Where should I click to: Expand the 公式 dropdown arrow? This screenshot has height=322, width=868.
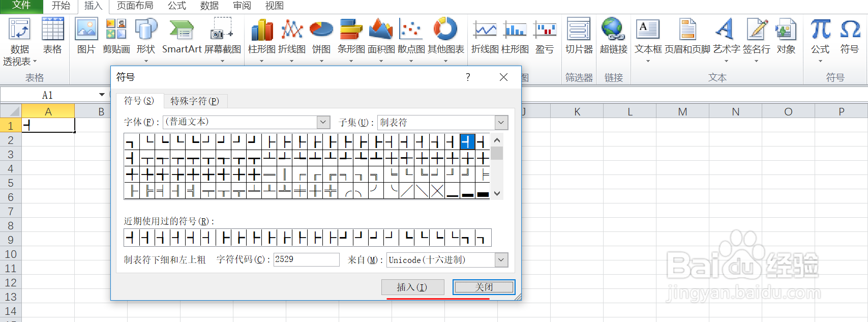pyautogui.click(x=820, y=62)
